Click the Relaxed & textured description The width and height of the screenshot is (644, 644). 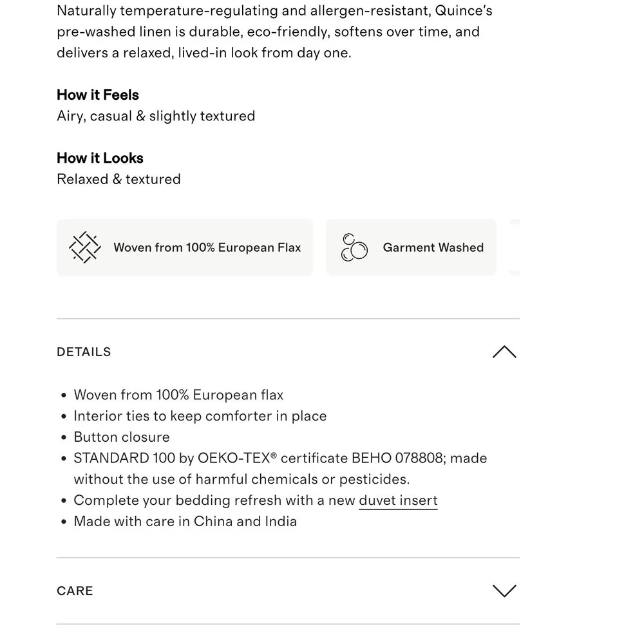coord(118,179)
